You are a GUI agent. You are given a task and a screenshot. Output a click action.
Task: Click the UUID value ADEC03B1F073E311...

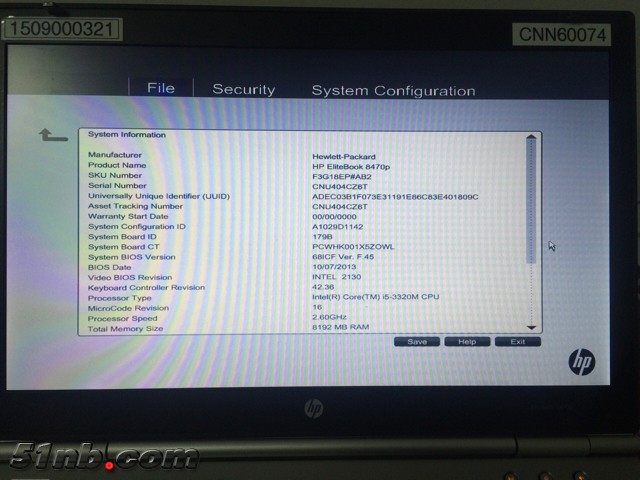point(395,197)
